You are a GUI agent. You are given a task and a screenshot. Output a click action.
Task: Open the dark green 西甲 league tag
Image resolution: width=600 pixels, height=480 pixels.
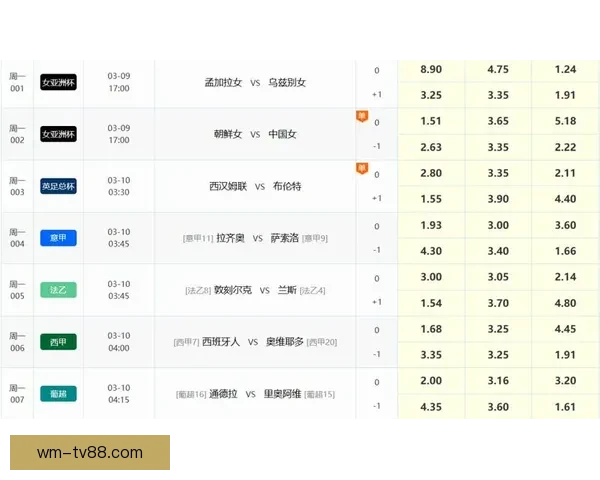click(x=59, y=342)
